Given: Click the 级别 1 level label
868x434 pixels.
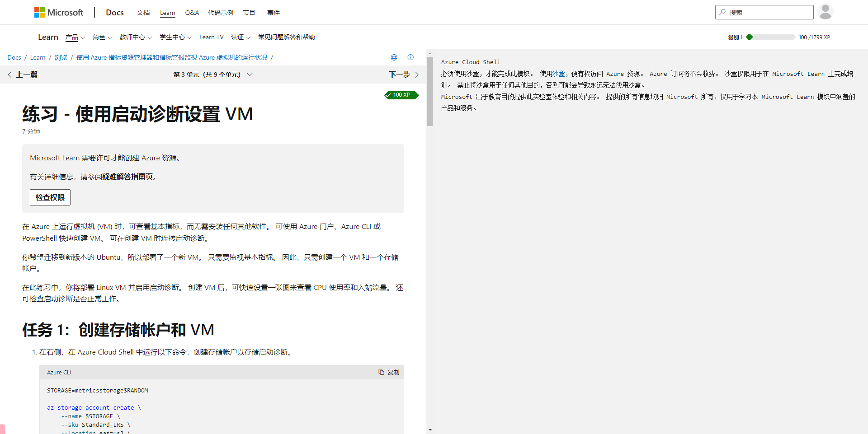Looking at the screenshot, I should pos(736,37).
